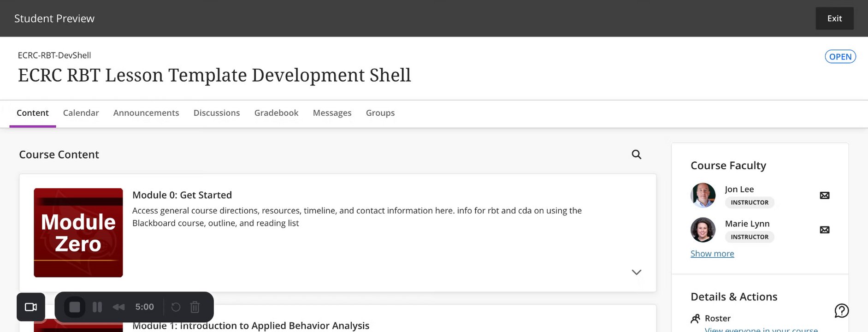Delete the recording with trash icon
Screen dimensions: 868x332
click(x=195, y=307)
